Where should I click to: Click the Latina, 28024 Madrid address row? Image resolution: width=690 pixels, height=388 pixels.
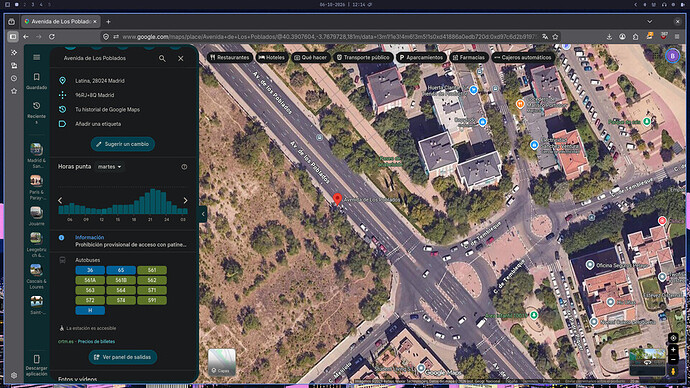point(124,81)
